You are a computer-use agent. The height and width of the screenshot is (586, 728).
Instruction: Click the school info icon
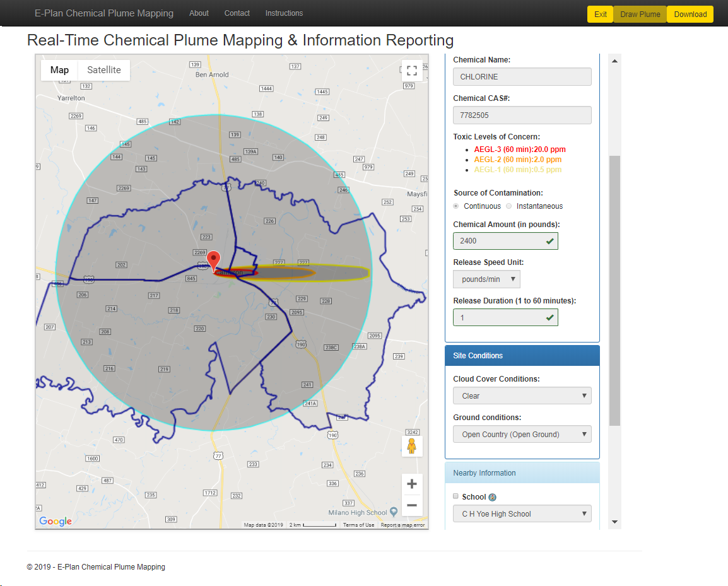(492, 497)
